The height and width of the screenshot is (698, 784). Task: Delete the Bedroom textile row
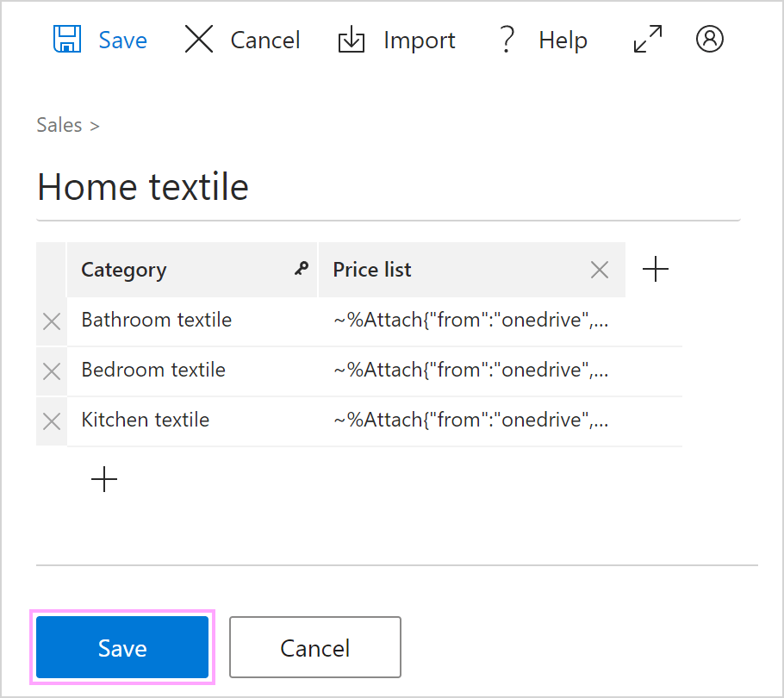[x=51, y=371]
